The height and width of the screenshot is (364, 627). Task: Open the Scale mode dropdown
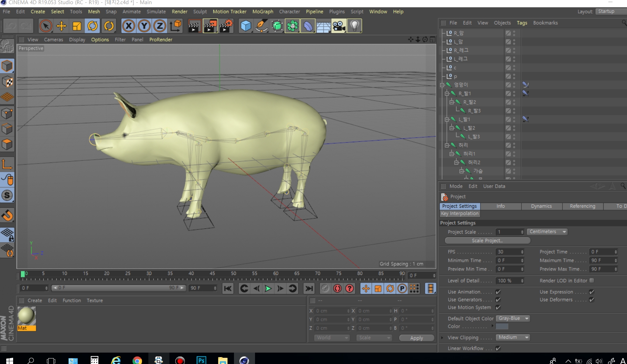click(374, 338)
